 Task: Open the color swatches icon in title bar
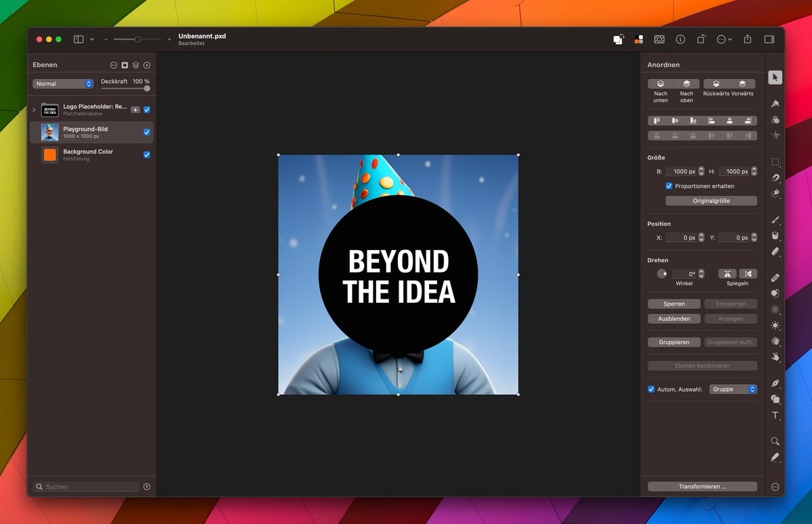(638, 39)
